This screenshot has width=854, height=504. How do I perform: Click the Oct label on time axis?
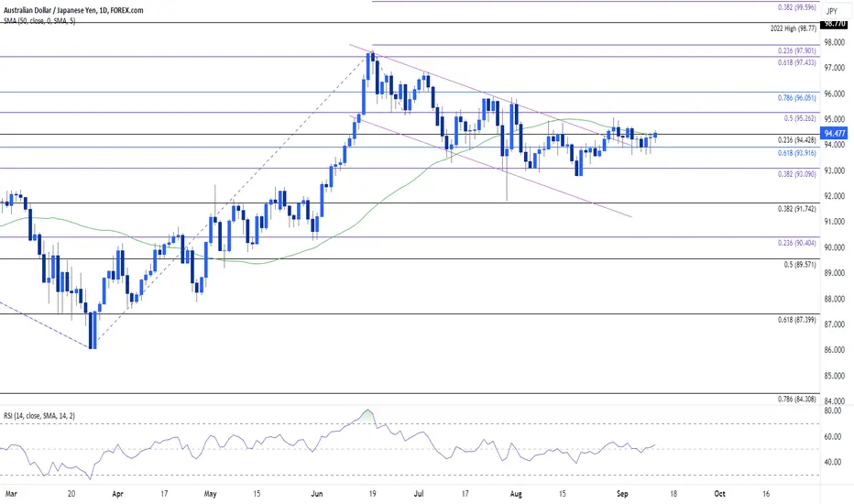point(719,494)
